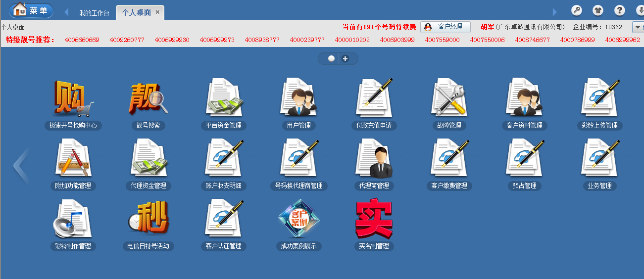Image resolution: width=644 pixels, height=279 pixels.
Task: Open 极速开号抢购中心 shopping cart icon
Action: click(73, 99)
